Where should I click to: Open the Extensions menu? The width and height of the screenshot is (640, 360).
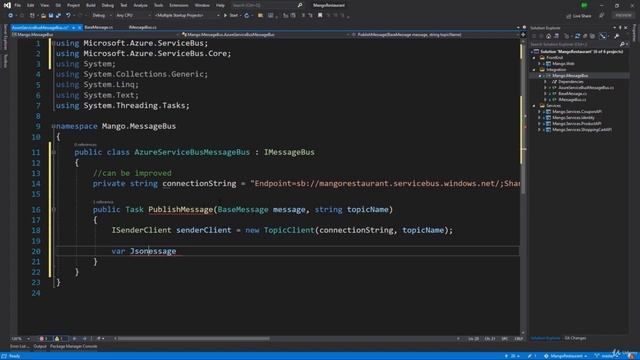point(179,5)
